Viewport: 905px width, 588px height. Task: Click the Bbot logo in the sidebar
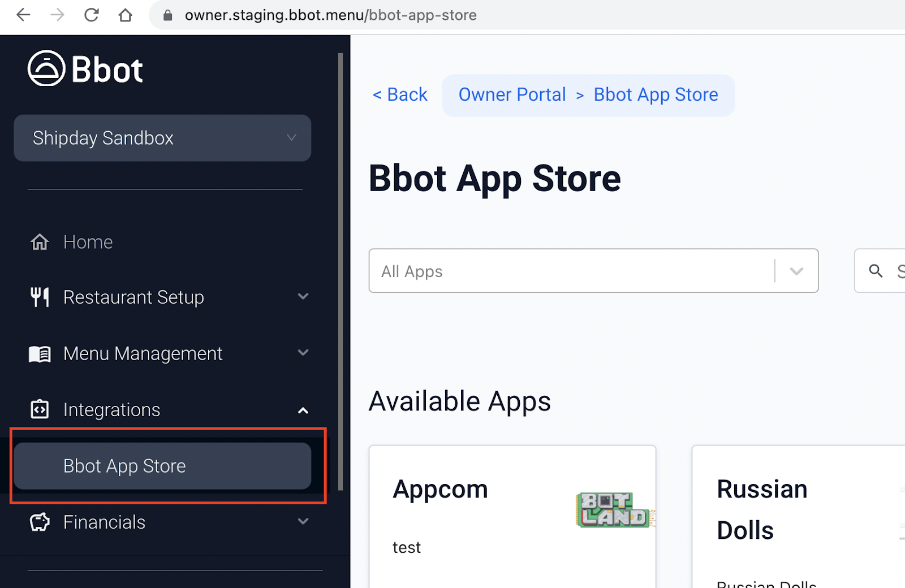[85, 68]
